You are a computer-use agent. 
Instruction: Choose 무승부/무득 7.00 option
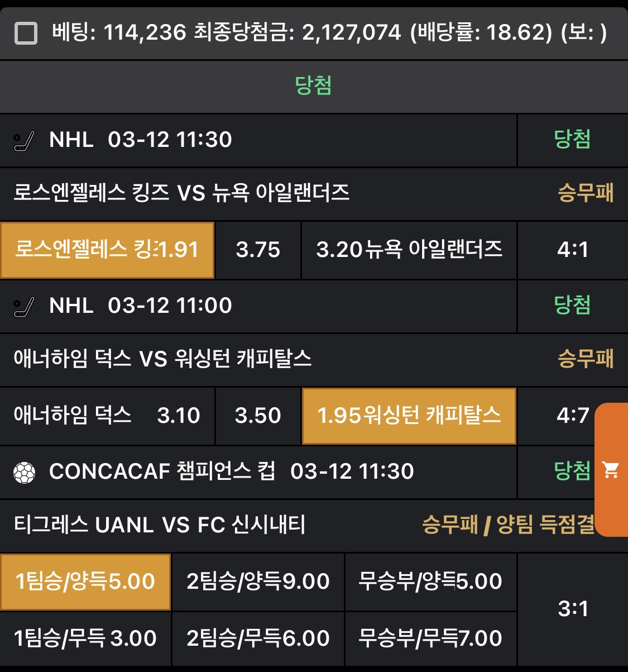pyautogui.click(x=430, y=638)
